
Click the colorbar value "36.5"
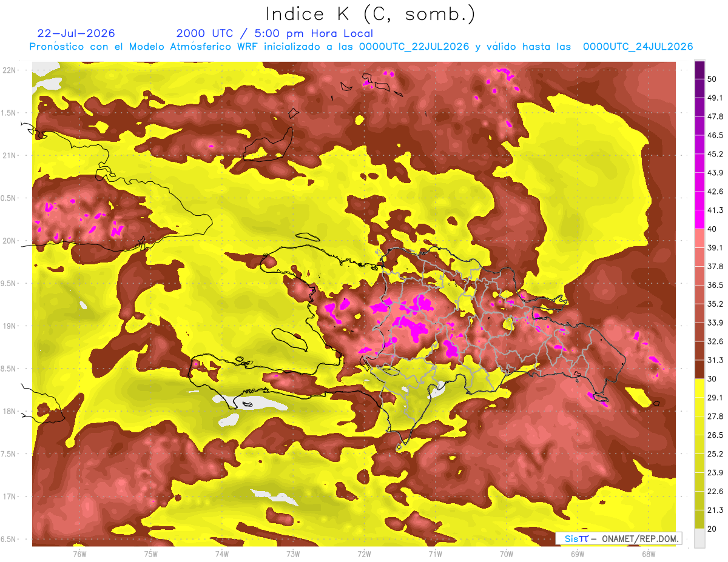(715, 285)
